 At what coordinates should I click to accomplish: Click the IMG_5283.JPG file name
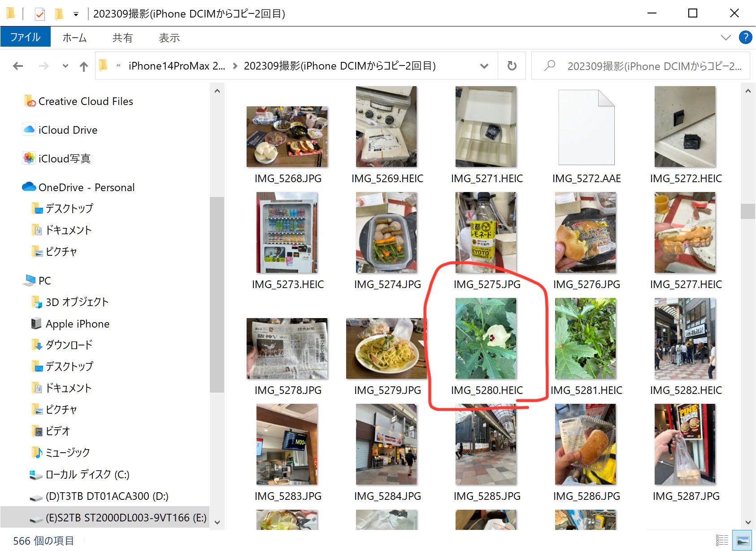(x=288, y=496)
